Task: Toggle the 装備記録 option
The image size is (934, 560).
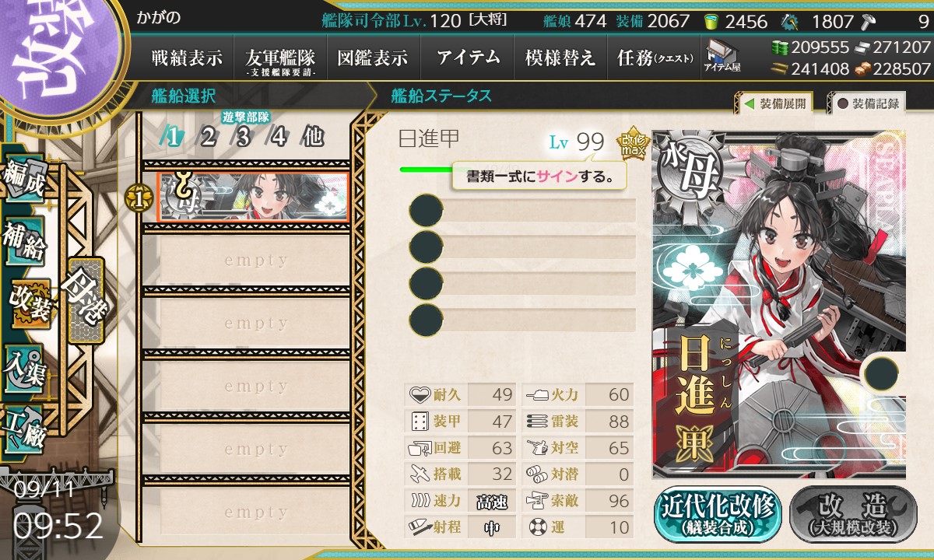Action: click(x=868, y=103)
